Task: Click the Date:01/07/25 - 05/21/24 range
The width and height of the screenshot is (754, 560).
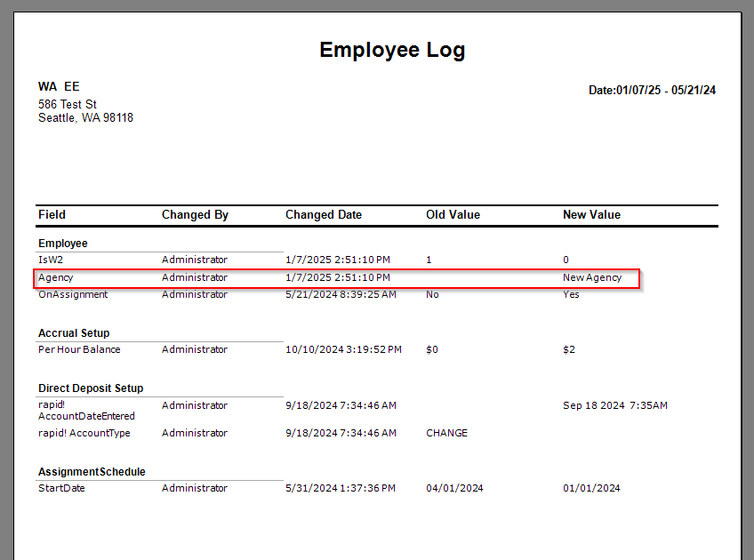Action: click(652, 91)
